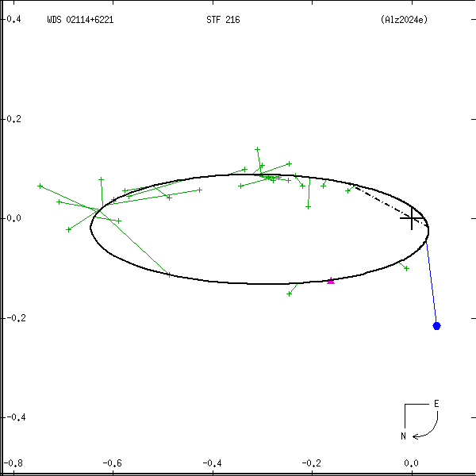Click the -0.6 x-axis tick label
This screenshot has width=476, height=476.
113,463
